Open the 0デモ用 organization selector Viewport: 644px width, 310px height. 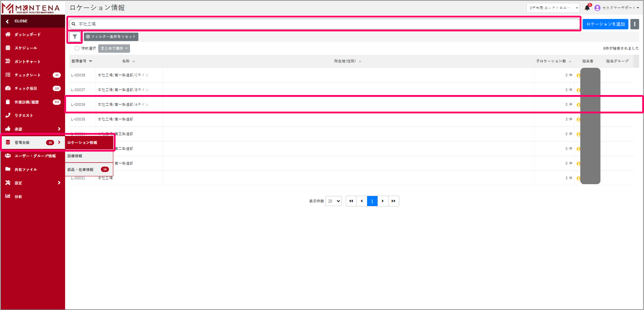[553, 8]
